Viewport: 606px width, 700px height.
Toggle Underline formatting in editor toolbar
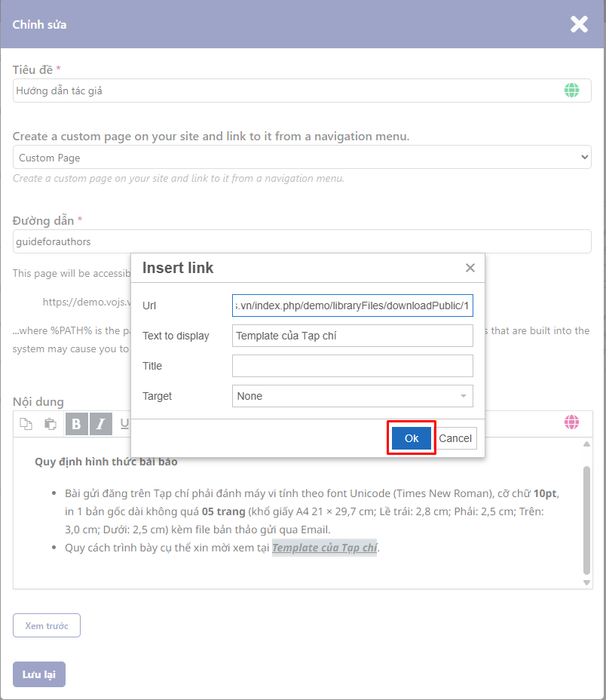124,424
